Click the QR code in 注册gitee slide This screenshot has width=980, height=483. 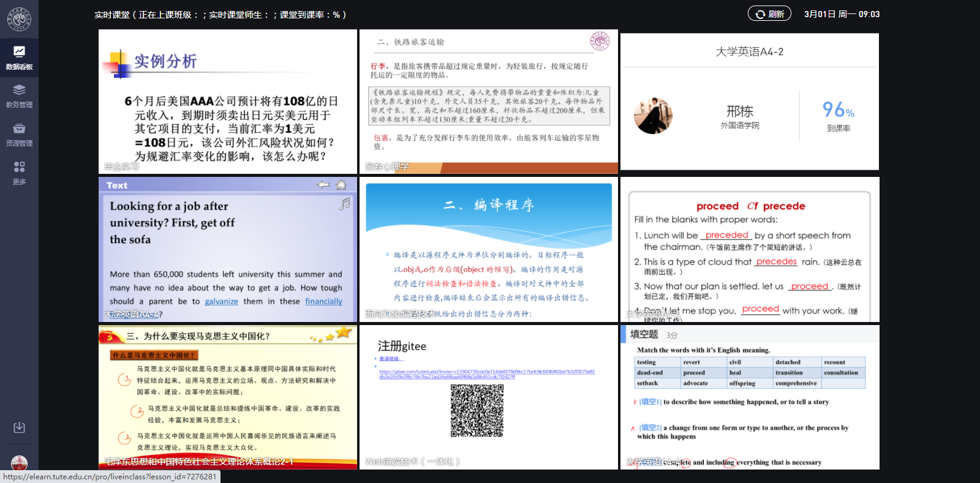tap(477, 411)
